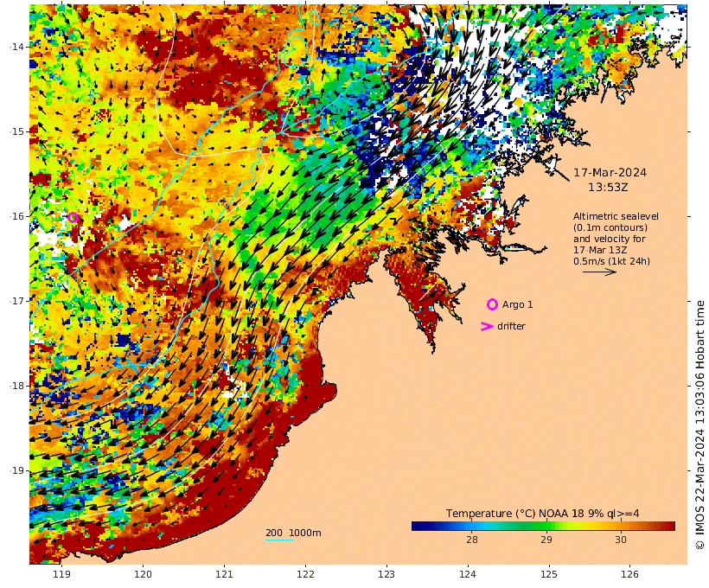Click the 'Altimetric sealevel' caption text
The height and width of the screenshot is (588, 709).
pyautogui.click(x=616, y=216)
